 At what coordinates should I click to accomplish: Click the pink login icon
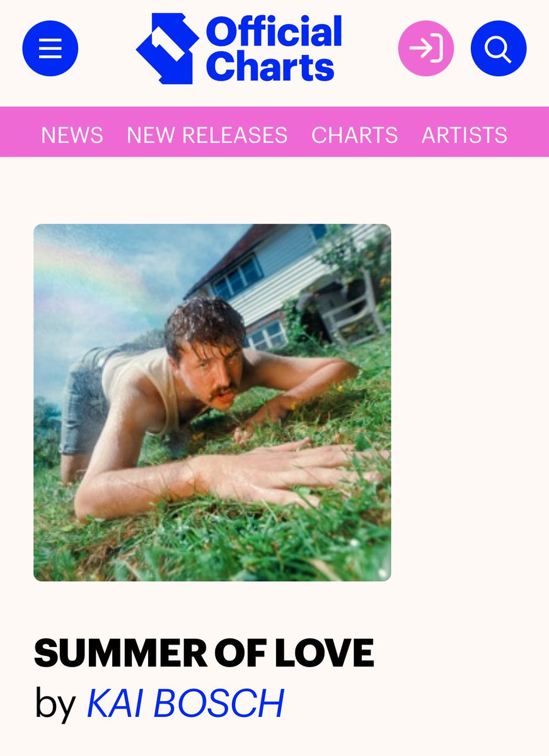pyautogui.click(x=426, y=49)
